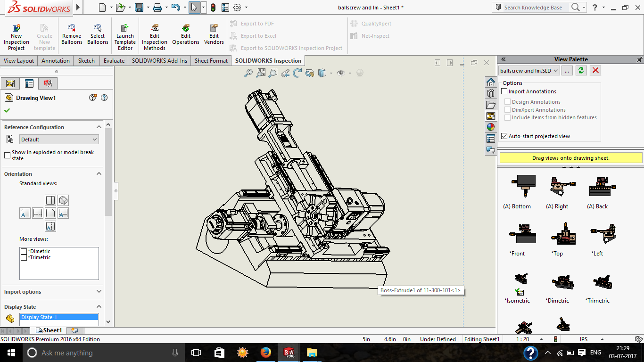Open Edit Inspection Methods
Screen dimensions: 644x362
pos(155,38)
